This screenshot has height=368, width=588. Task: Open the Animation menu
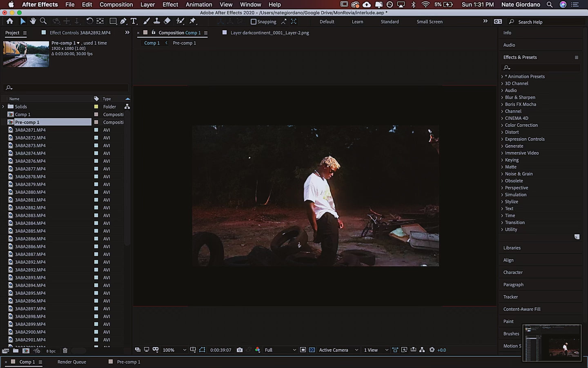coord(199,4)
